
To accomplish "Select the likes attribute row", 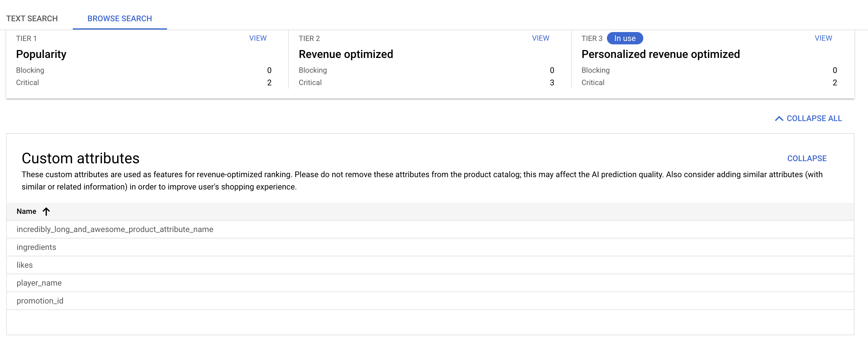I will click(x=25, y=265).
